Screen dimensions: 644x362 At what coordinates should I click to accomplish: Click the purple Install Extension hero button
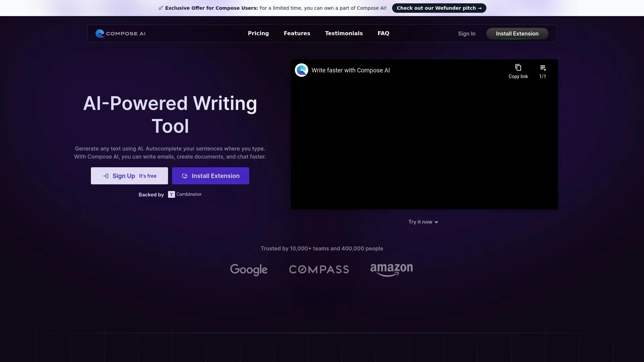(x=210, y=176)
